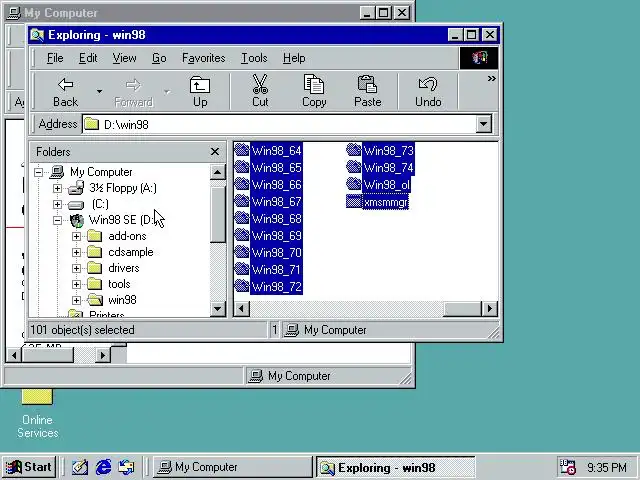Expand the (C:) drive node
640x480 pixels.
point(57,204)
